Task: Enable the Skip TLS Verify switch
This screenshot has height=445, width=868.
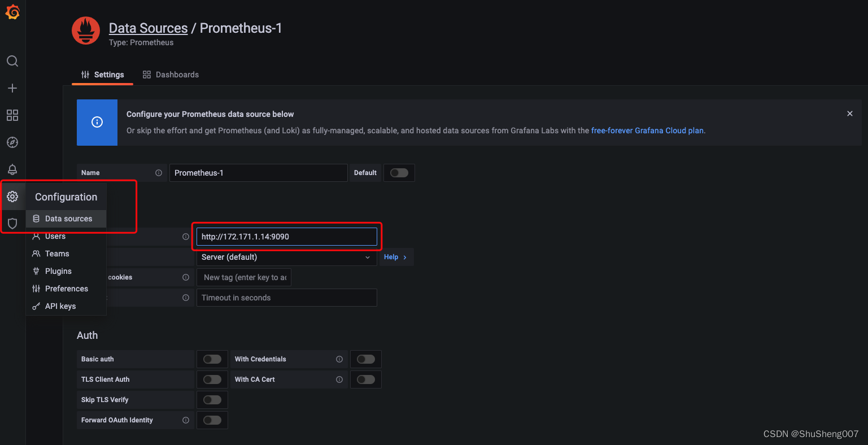Action: click(x=212, y=400)
